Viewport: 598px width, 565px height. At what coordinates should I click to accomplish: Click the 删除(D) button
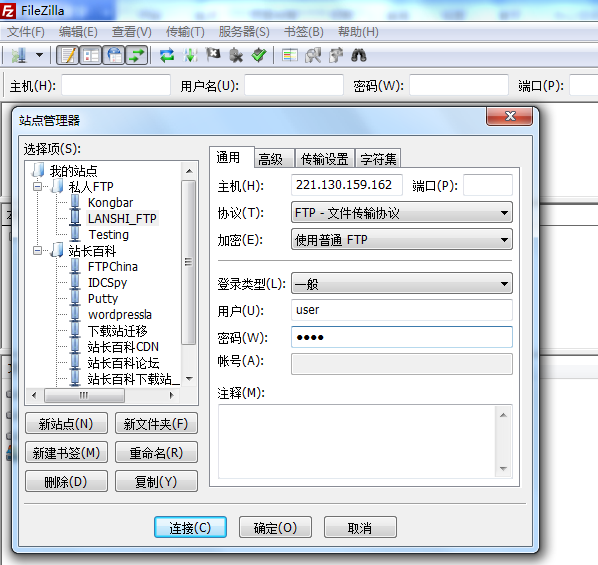coord(66,481)
